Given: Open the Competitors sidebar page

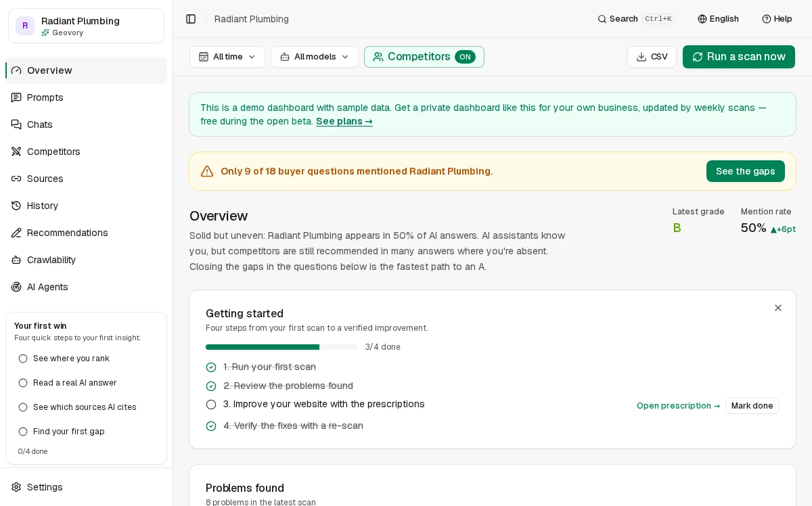Looking at the screenshot, I should pyautogui.click(x=86, y=152).
